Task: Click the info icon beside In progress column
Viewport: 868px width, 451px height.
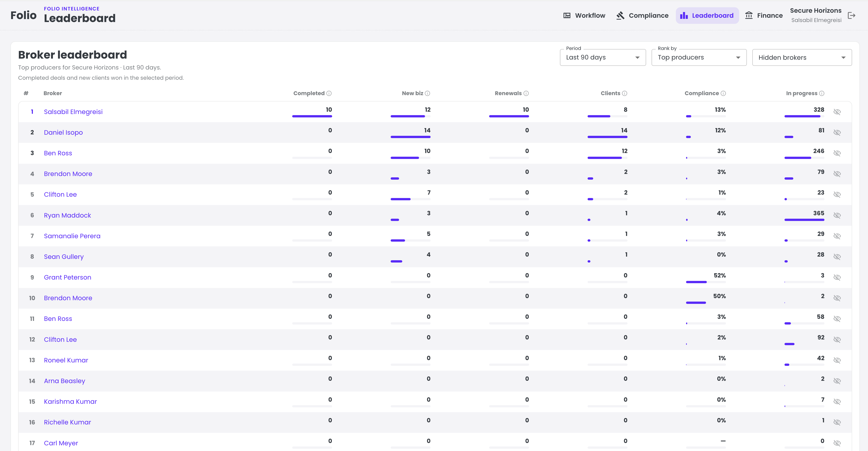Action: (x=822, y=93)
